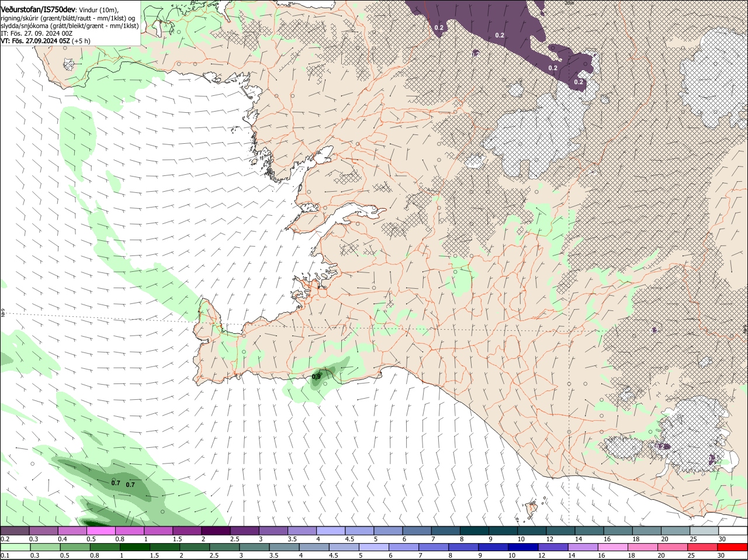Click the Veðurstofan/IS750dev title text
The image size is (748, 560).
[x=38, y=9]
